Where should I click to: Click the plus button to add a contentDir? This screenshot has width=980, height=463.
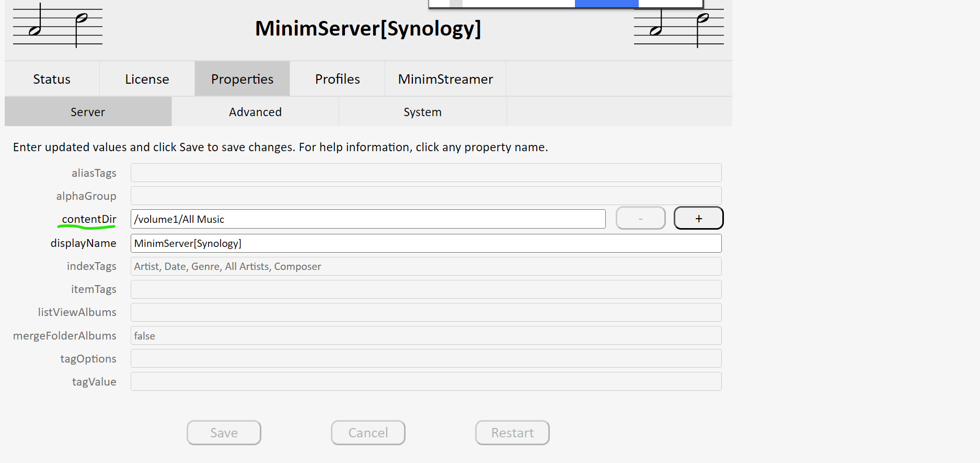coord(698,218)
